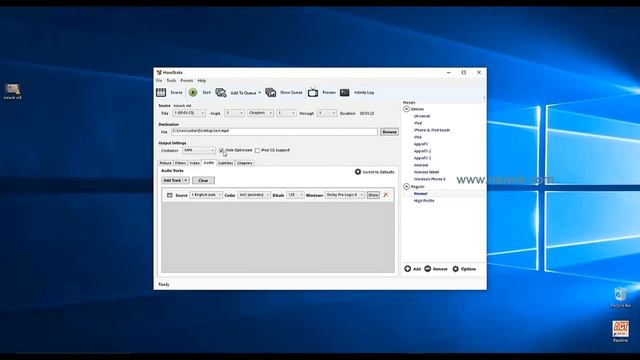Add a new preset with plus icon

tap(407, 269)
